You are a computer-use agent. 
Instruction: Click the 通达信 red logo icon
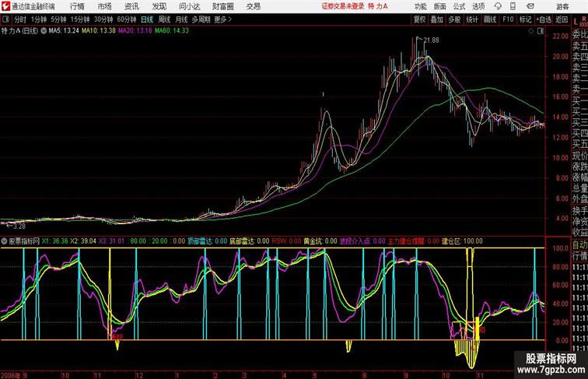click(x=5, y=6)
